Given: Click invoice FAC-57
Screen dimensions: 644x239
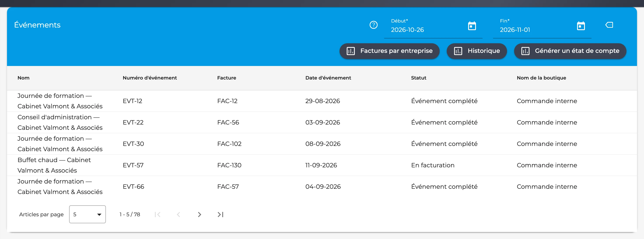Looking at the screenshot, I should tap(228, 187).
